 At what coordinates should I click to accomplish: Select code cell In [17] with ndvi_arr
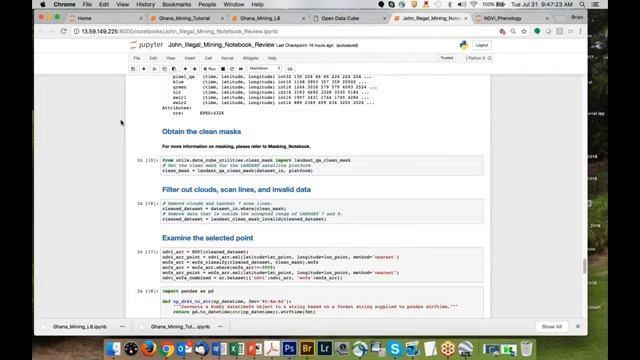click(322, 265)
